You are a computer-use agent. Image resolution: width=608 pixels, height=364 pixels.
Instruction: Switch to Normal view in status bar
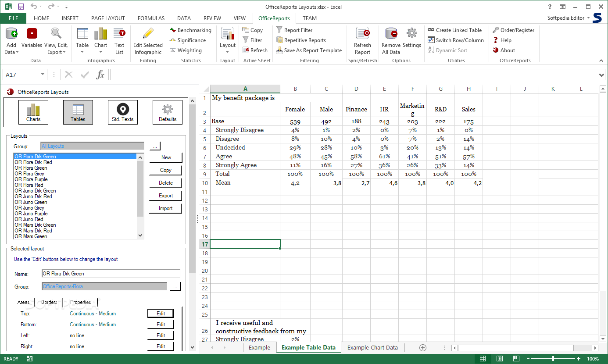pos(483,359)
